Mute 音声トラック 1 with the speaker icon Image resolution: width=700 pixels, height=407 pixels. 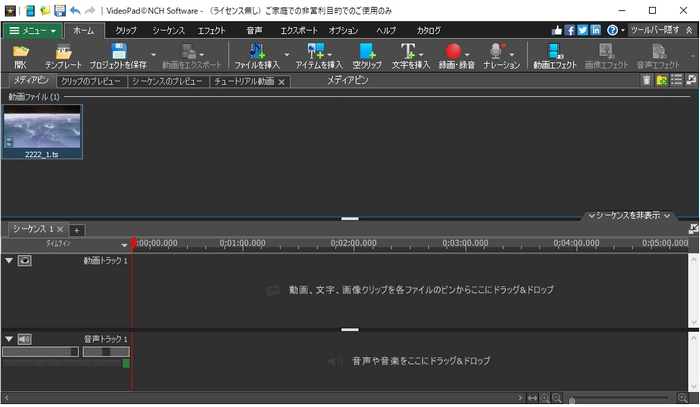25,339
